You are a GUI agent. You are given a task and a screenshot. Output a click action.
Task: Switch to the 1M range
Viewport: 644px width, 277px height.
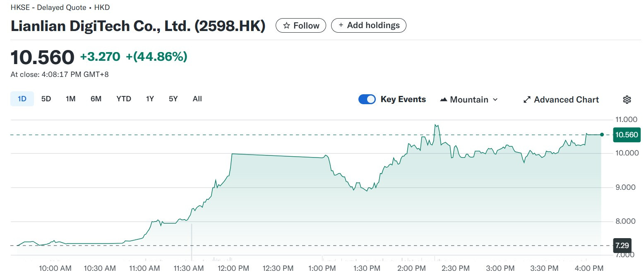point(70,99)
